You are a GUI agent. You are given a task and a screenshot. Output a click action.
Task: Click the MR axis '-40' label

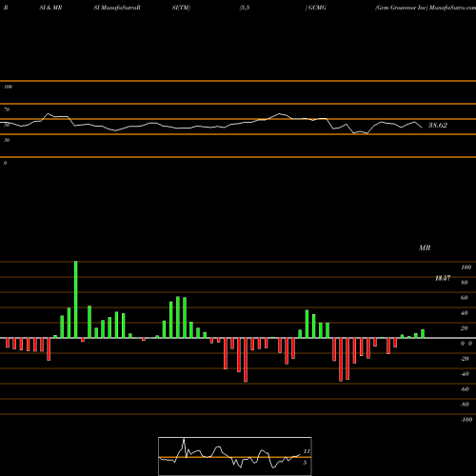(465, 374)
